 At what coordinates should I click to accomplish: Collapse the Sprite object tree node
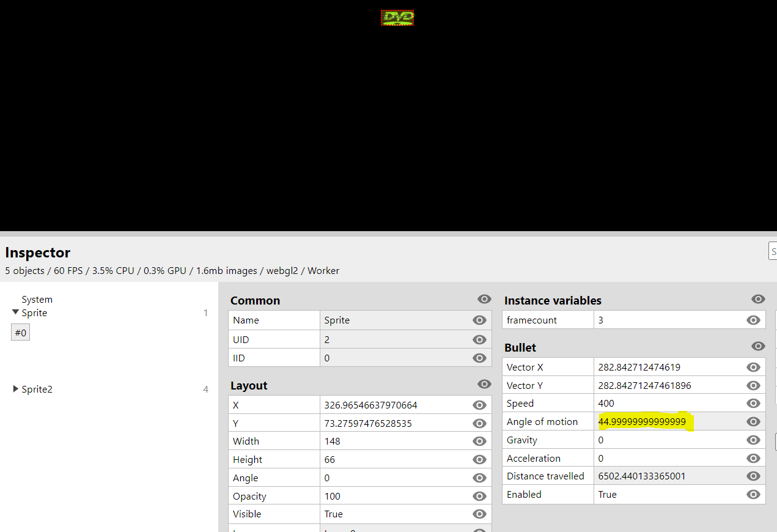[15, 312]
